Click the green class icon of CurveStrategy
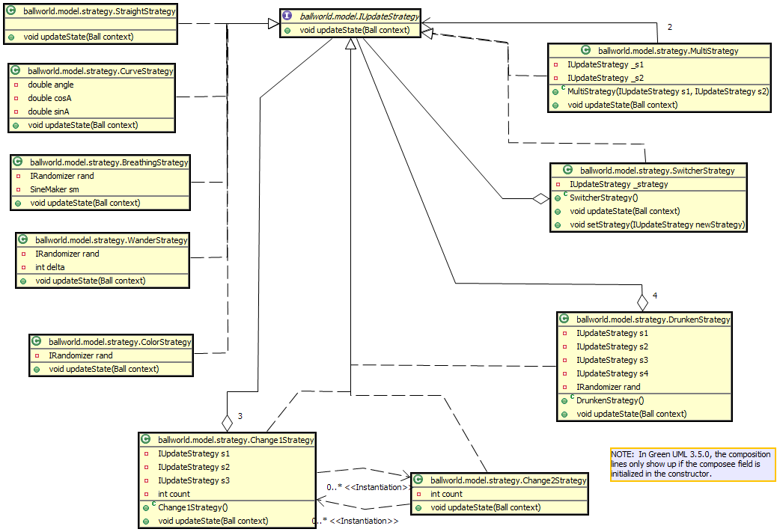 point(16,71)
